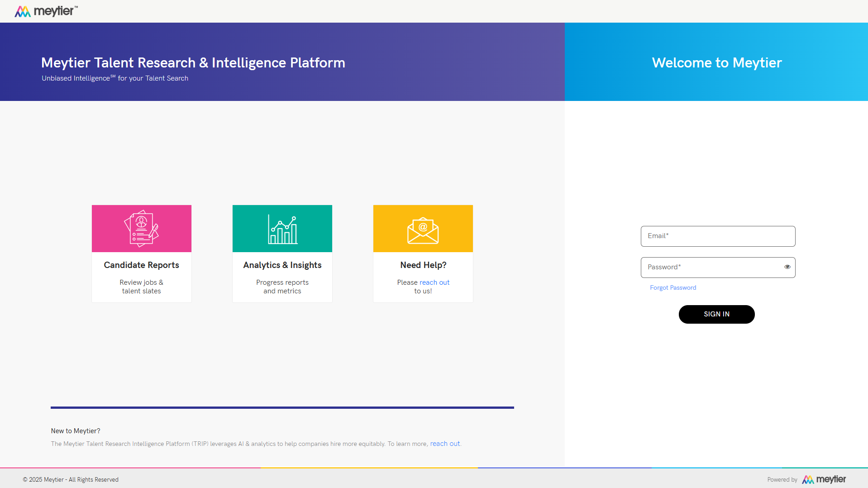868x488 pixels.
Task: Click the 'Progress reports and metrics' text
Action: pyautogui.click(x=282, y=287)
